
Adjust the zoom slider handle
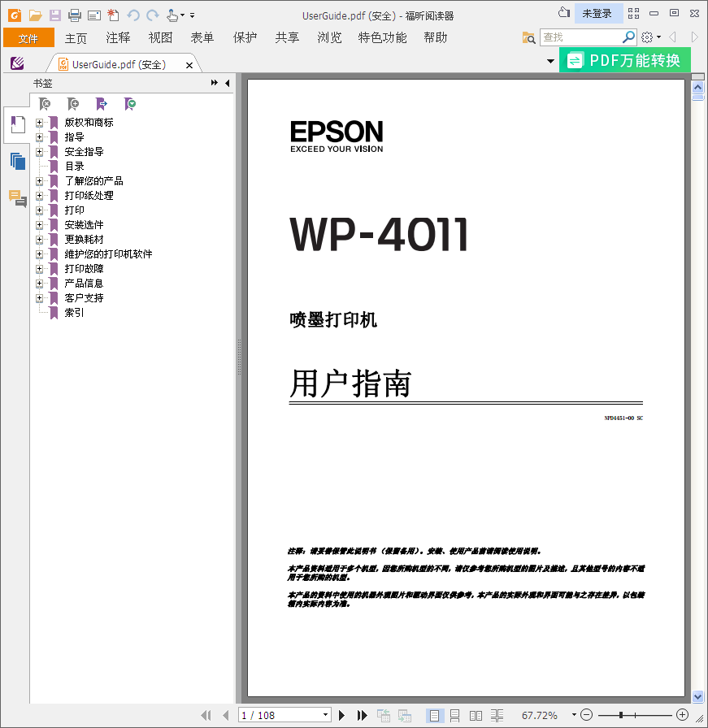(621, 715)
